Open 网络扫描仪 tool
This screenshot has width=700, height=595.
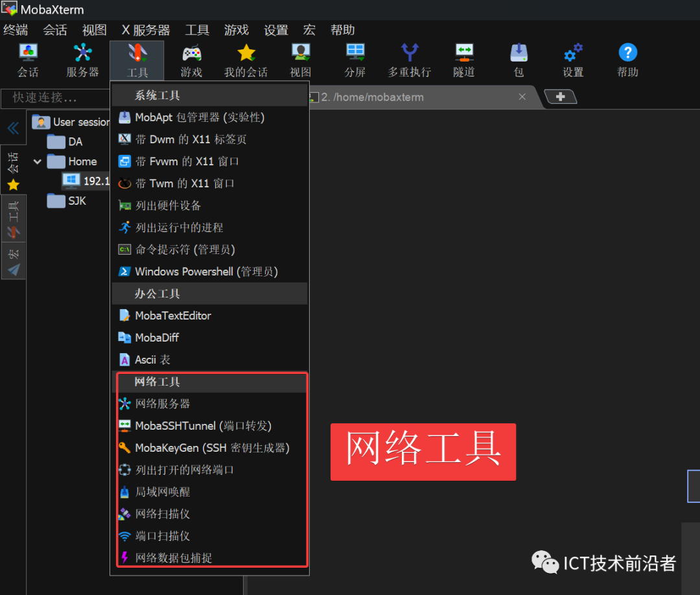point(209,514)
